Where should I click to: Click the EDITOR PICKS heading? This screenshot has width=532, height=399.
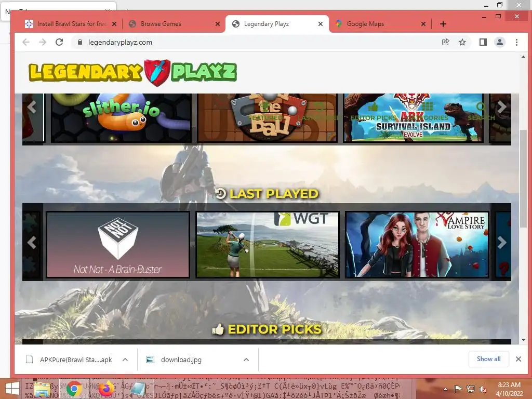tap(274, 329)
